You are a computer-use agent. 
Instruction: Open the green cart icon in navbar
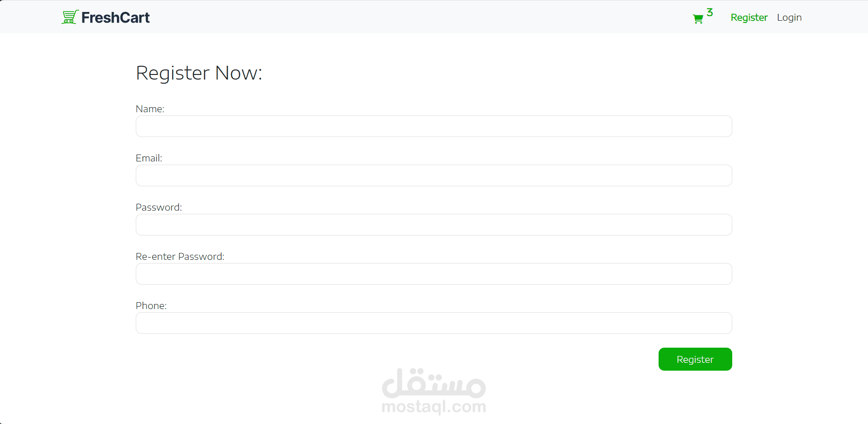point(698,19)
